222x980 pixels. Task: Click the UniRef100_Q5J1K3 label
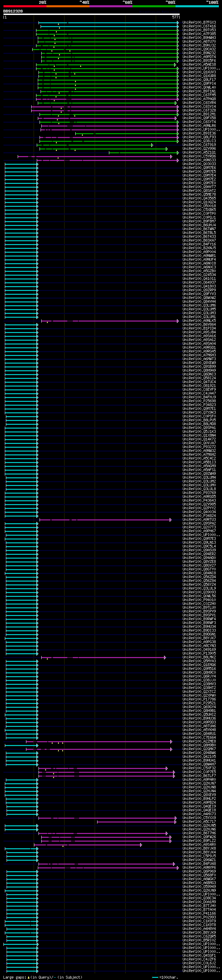199,431
